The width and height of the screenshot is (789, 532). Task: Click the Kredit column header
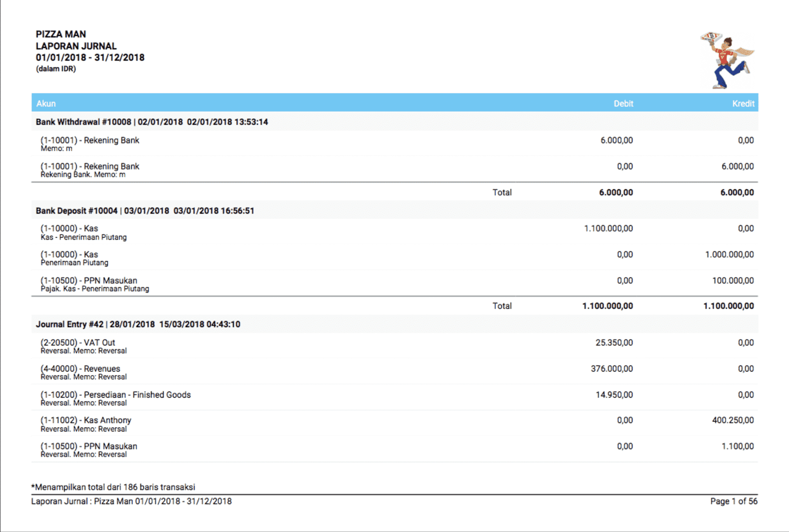743,103
